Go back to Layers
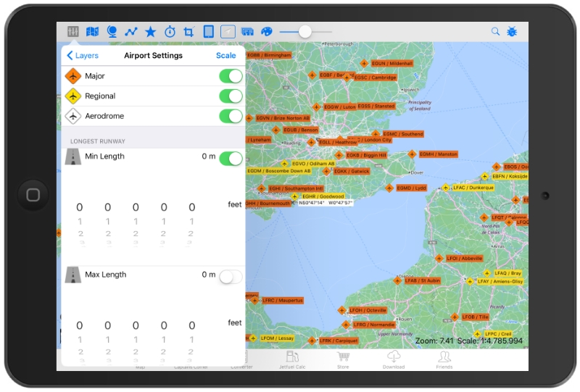 pos(83,56)
